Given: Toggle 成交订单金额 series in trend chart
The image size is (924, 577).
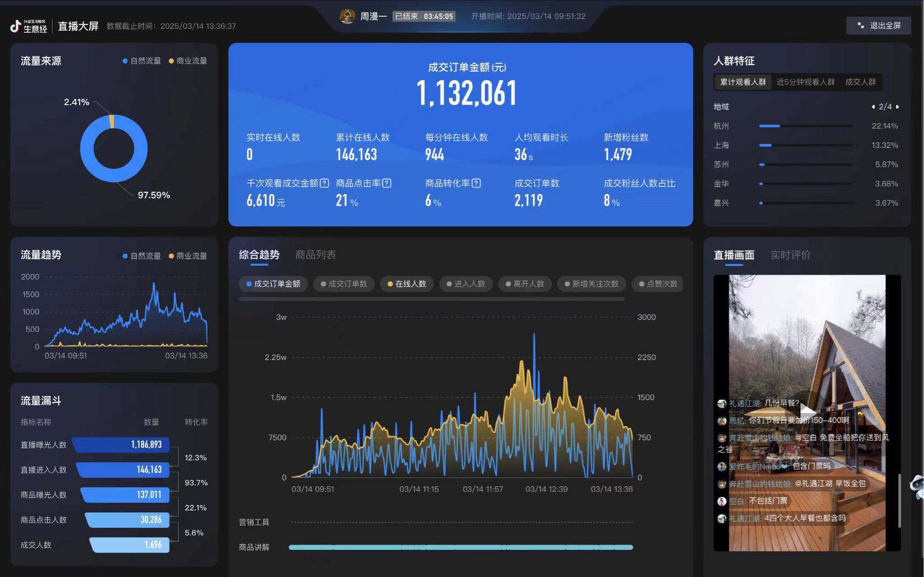Looking at the screenshot, I should (273, 284).
